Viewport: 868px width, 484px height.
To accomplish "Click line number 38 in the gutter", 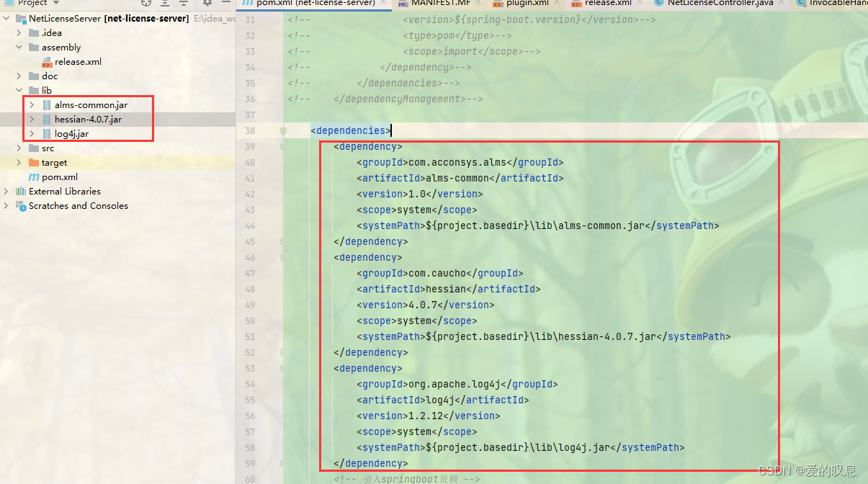I will click(x=250, y=130).
